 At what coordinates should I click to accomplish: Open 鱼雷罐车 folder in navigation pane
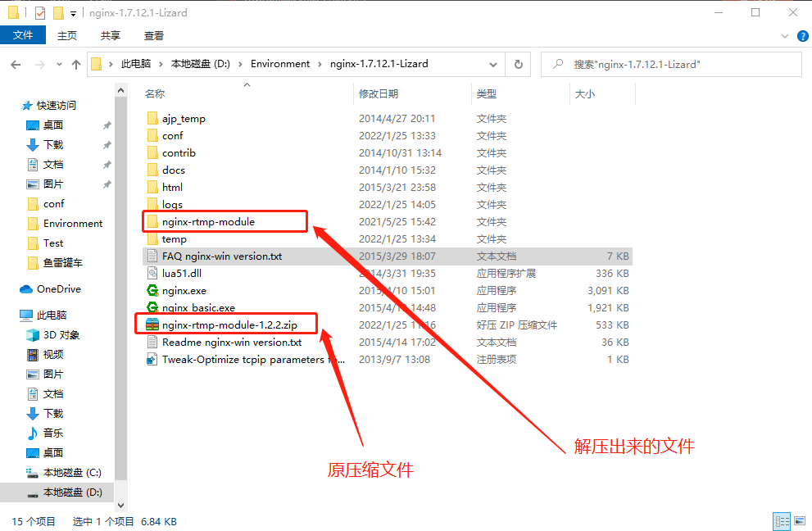(62, 263)
